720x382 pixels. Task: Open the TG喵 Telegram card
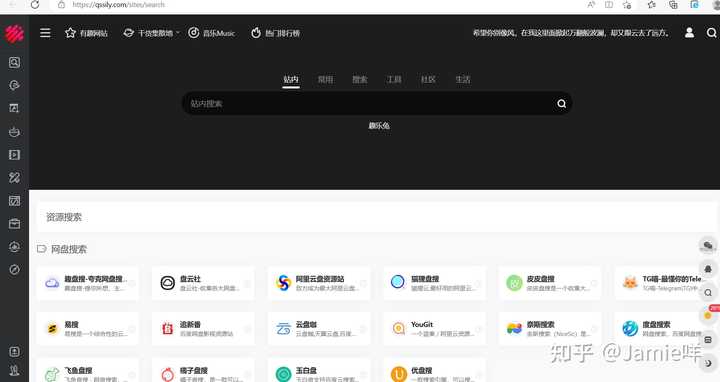coord(660,283)
